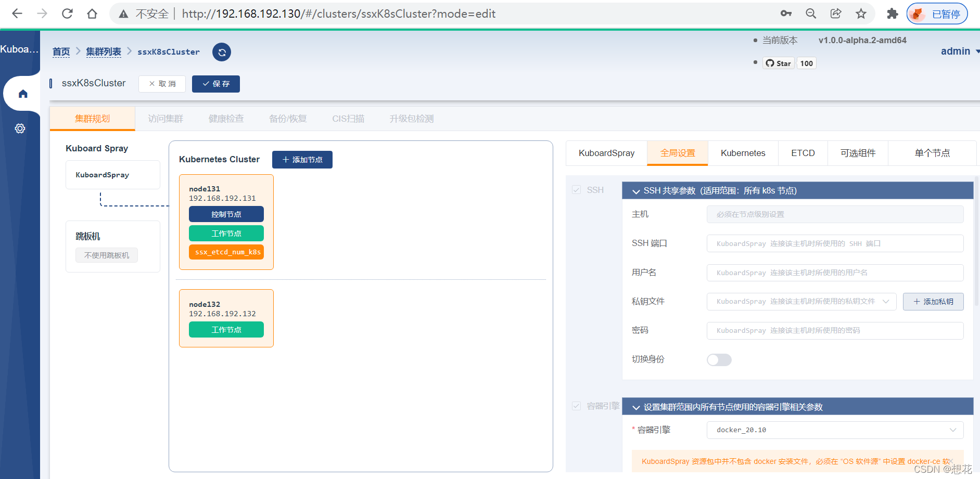Open the 单个节点 settings tab
This screenshot has width=980, height=479.
click(x=932, y=153)
